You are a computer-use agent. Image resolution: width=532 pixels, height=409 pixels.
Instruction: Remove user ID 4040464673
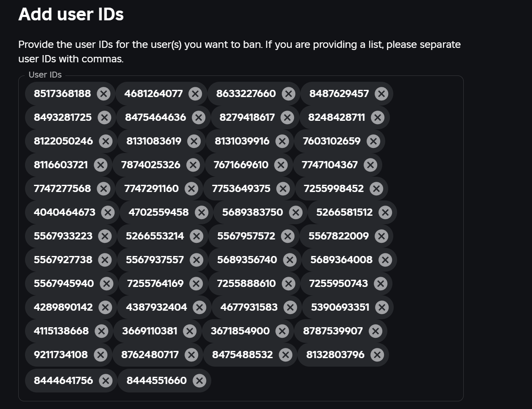click(108, 212)
